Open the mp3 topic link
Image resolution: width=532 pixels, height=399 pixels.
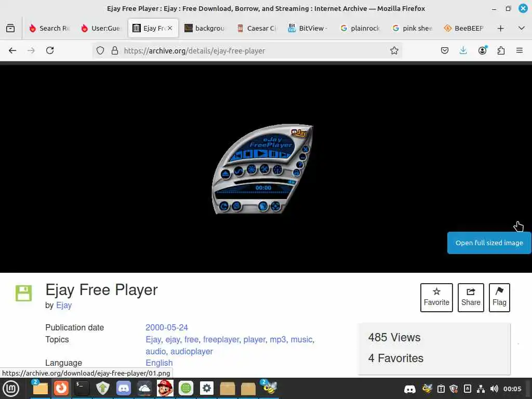pyautogui.click(x=278, y=340)
